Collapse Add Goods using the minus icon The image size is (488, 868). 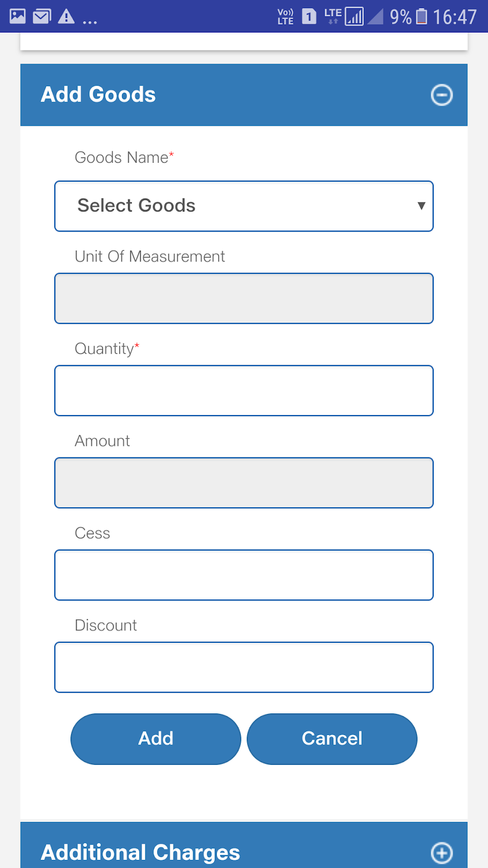pos(441,95)
